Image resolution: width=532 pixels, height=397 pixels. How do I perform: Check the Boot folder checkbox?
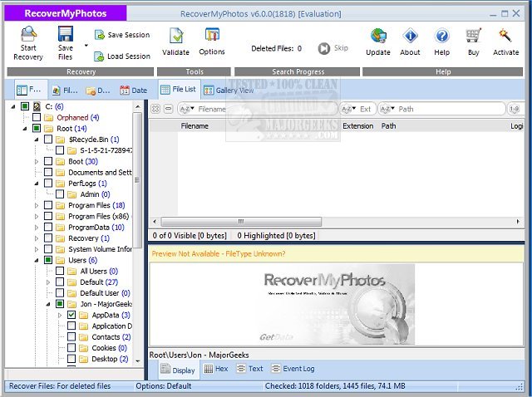48,161
